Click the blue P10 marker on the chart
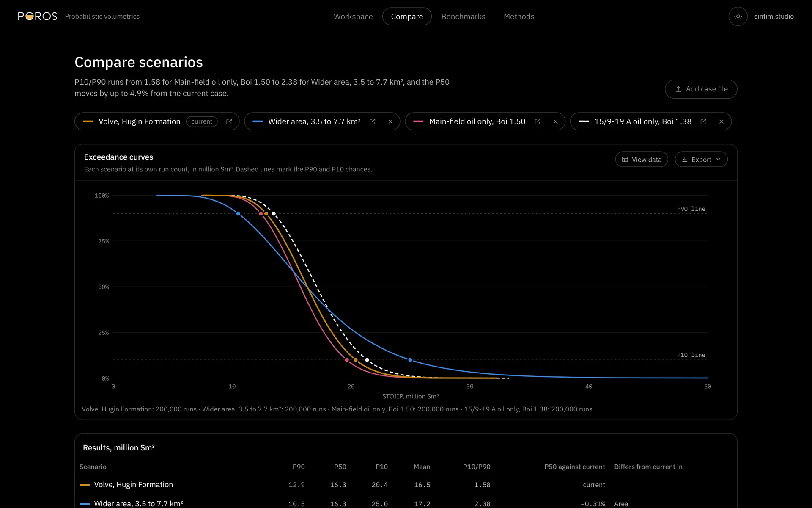812x508 pixels. pyautogui.click(x=410, y=360)
